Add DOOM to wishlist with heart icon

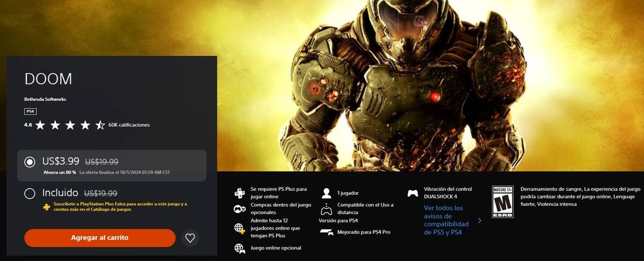[x=190, y=237]
